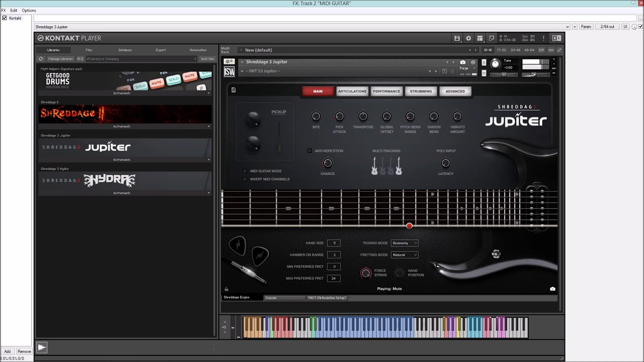Open the Fretting Mode dropdown

(x=405, y=255)
